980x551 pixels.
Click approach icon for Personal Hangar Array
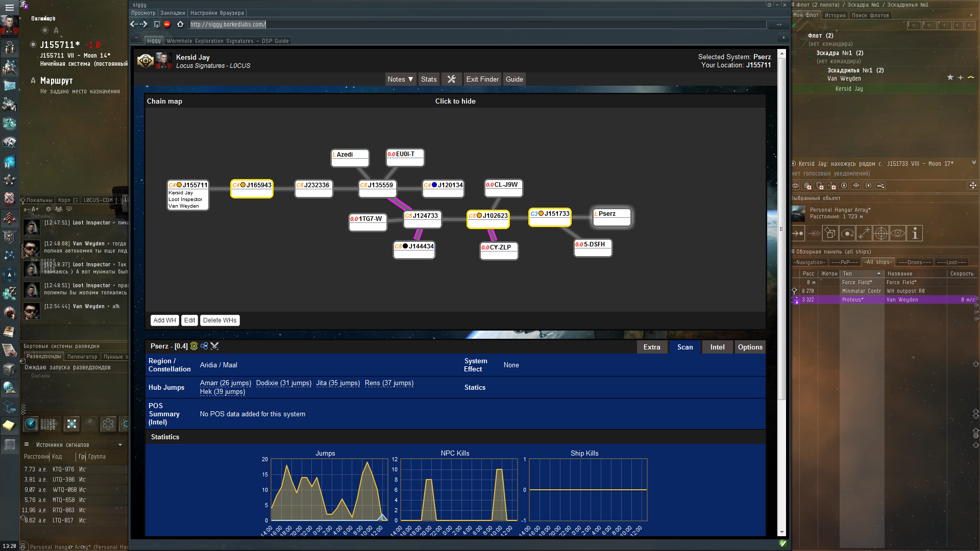pyautogui.click(x=798, y=234)
